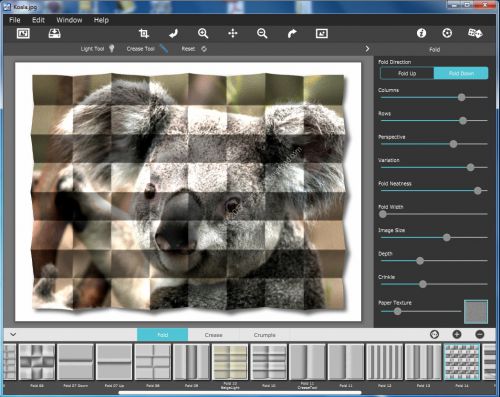The image size is (500, 397).
Task: Click the zoom in magnifier icon
Action: 203,33
